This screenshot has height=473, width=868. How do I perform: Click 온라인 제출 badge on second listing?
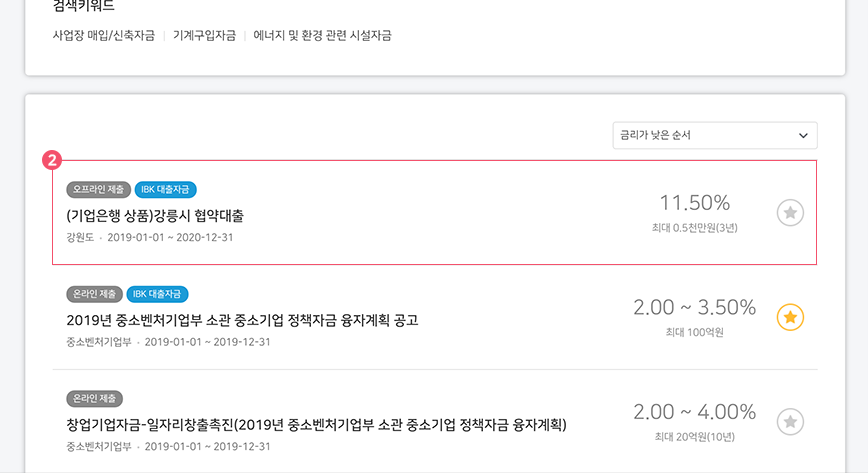tap(95, 294)
